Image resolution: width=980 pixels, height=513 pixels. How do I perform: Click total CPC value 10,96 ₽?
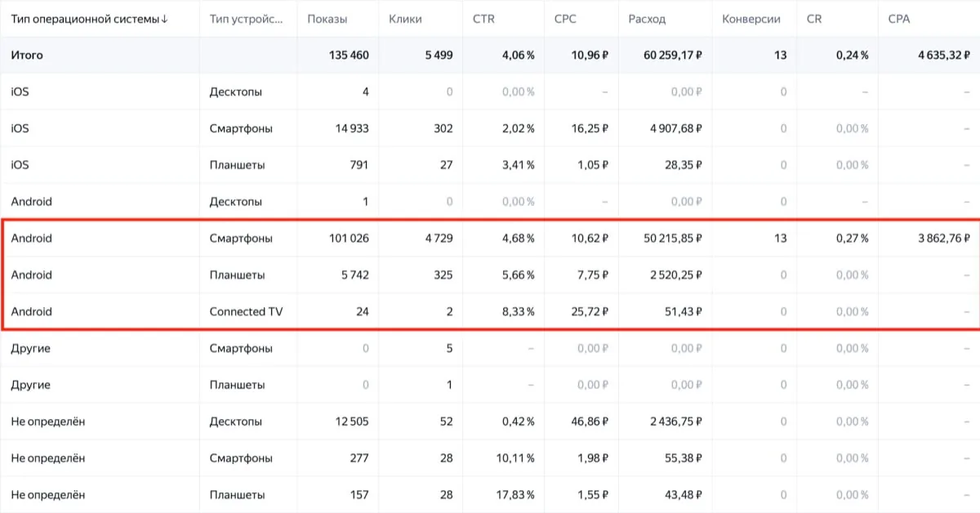(x=588, y=56)
